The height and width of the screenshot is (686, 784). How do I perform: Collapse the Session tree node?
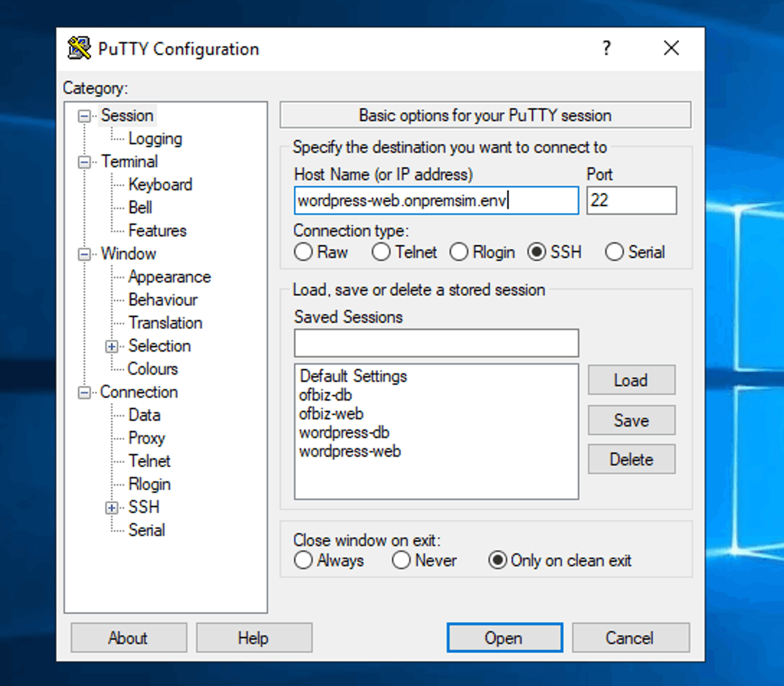coord(84,116)
